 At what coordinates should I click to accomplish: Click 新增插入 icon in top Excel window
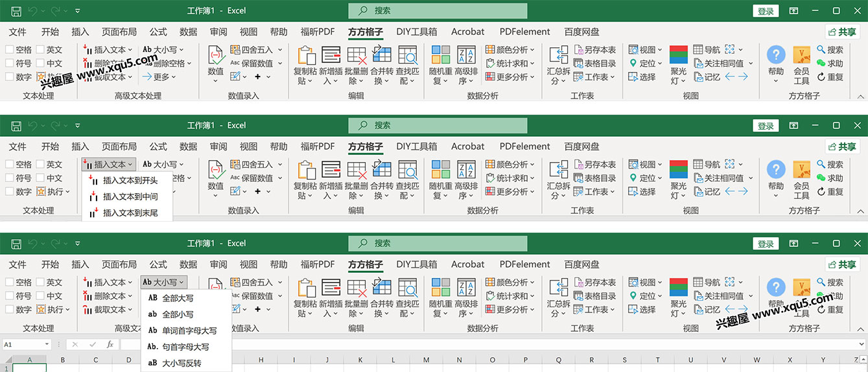[331, 55]
